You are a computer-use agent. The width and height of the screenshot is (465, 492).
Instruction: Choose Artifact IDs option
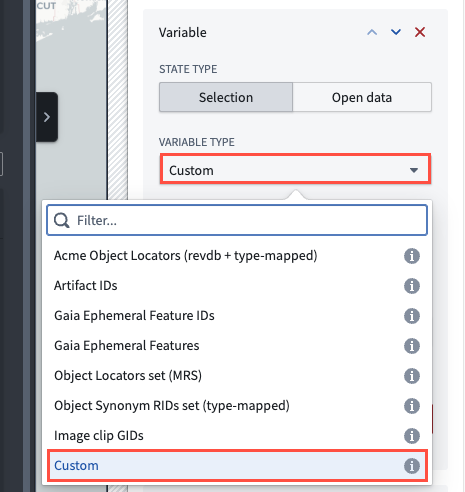pos(237,286)
